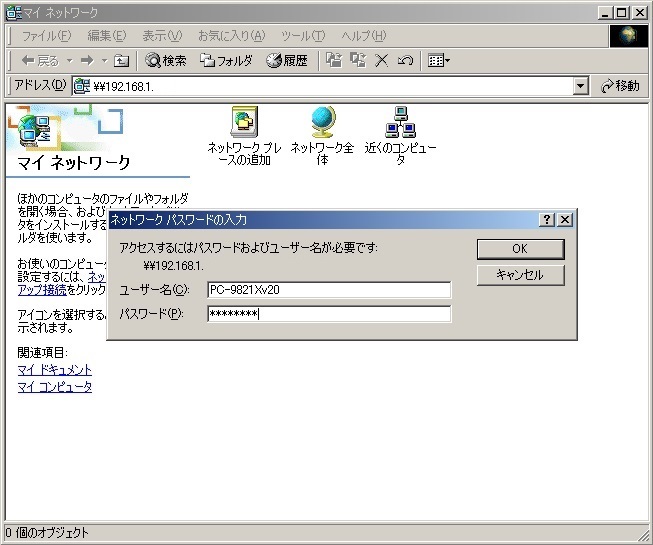The image size is (653, 545).
Task: Open the マイ ドキュメント link
Action: coord(54,370)
